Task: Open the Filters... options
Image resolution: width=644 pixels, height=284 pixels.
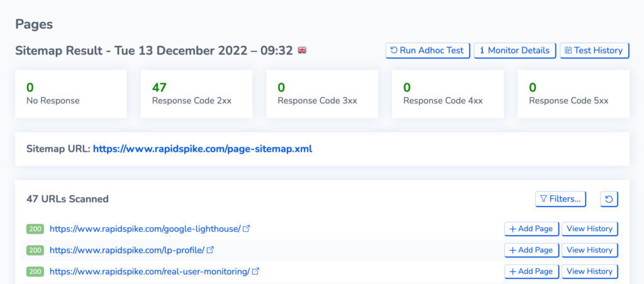Action: tap(560, 199)
